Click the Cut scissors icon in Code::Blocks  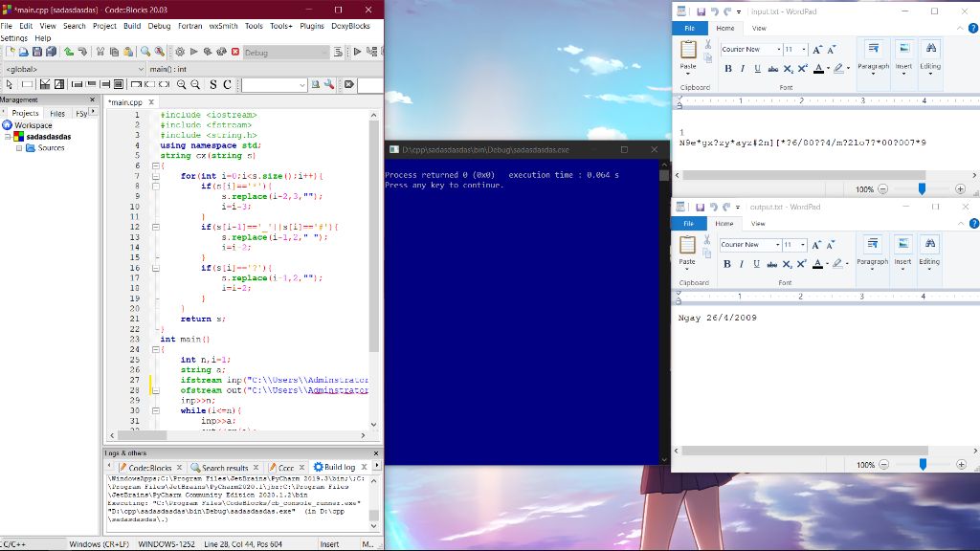coord(100,52)
